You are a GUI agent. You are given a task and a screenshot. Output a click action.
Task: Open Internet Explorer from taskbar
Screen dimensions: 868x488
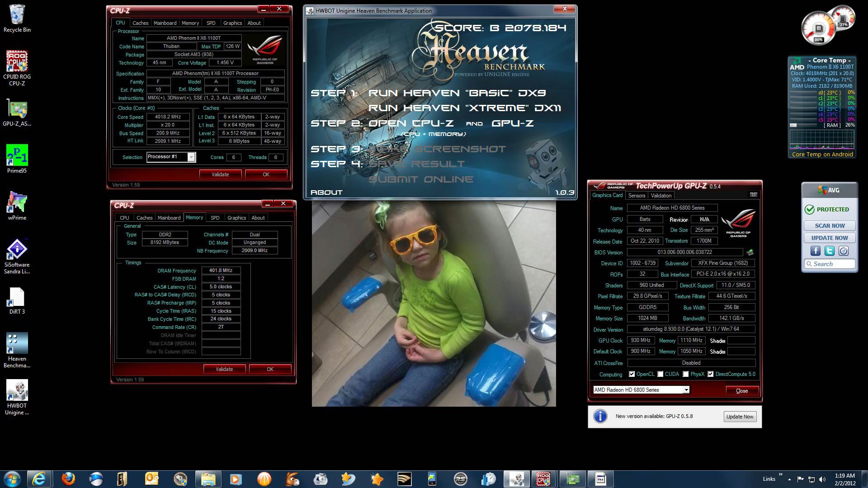[x=39, y=479]
